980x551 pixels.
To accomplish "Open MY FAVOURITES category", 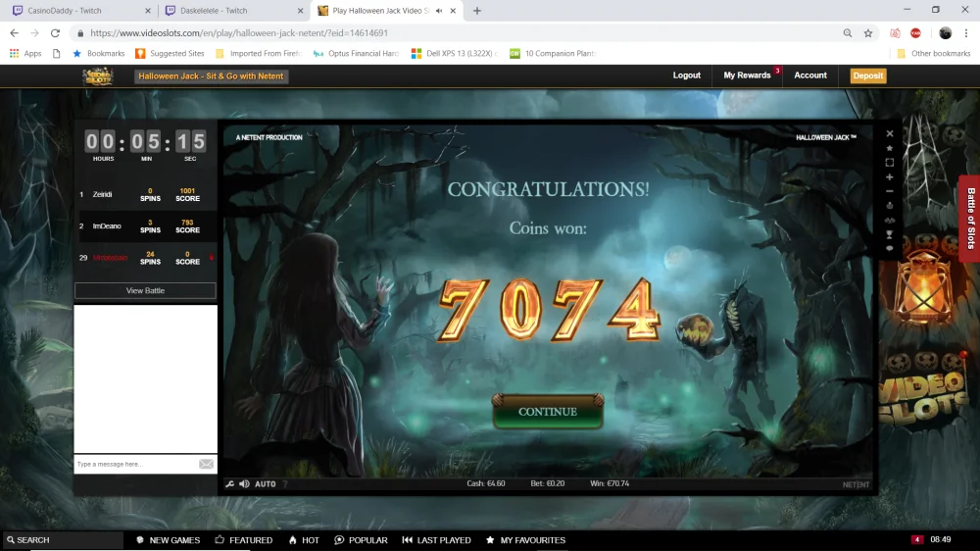I will (525, 540).
